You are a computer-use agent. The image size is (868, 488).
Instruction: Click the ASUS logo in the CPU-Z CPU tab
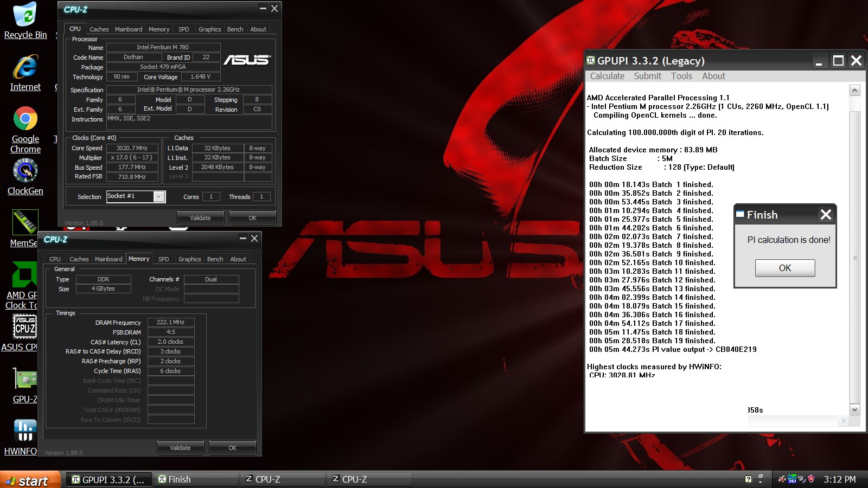point(247,60)
